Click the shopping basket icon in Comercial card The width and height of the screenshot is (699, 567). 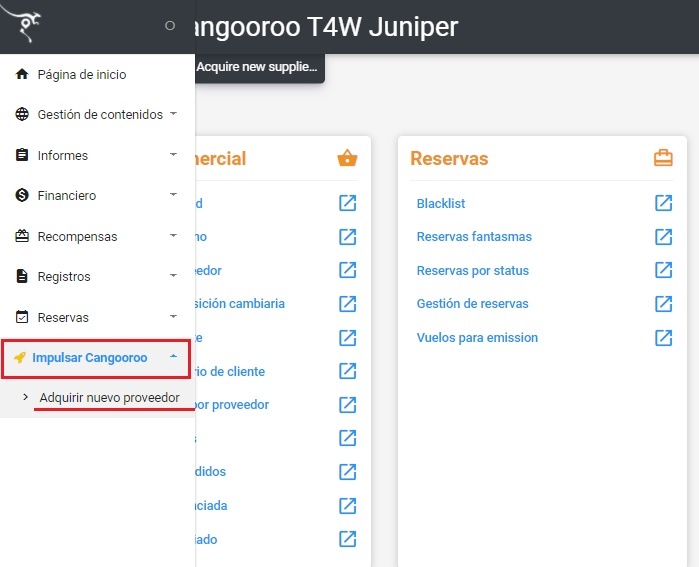pyautogui.click(x=347, y=158)
